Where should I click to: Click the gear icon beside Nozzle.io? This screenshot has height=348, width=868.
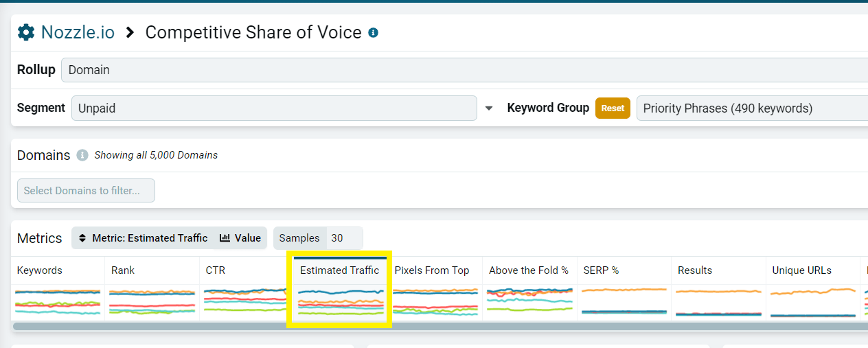(x=26, y=32)
